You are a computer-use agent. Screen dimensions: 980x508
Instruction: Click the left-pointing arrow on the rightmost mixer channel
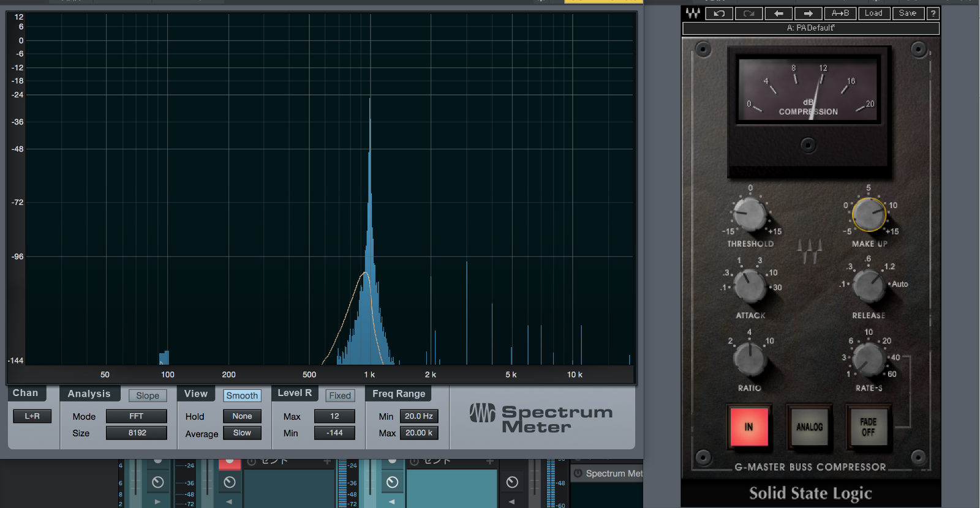(x=512, y=501)
